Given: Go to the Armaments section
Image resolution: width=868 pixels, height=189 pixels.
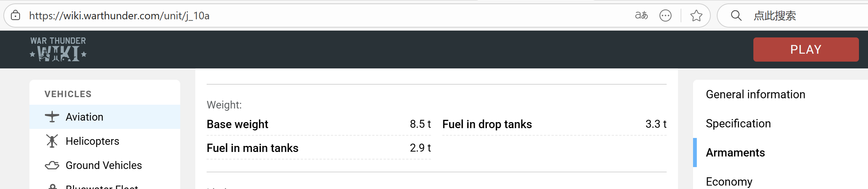Looking at the screenshot, I should coord(735,153).
